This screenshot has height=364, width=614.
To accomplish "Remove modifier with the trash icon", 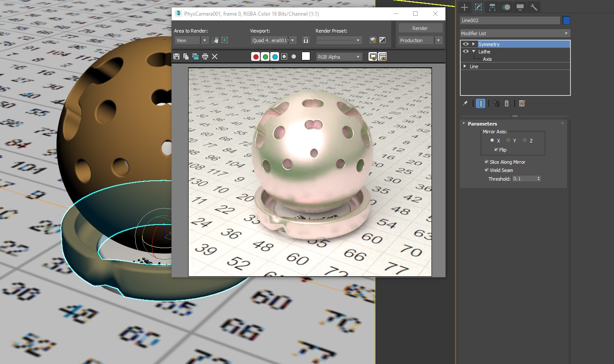I will click(x=507, y=103).
